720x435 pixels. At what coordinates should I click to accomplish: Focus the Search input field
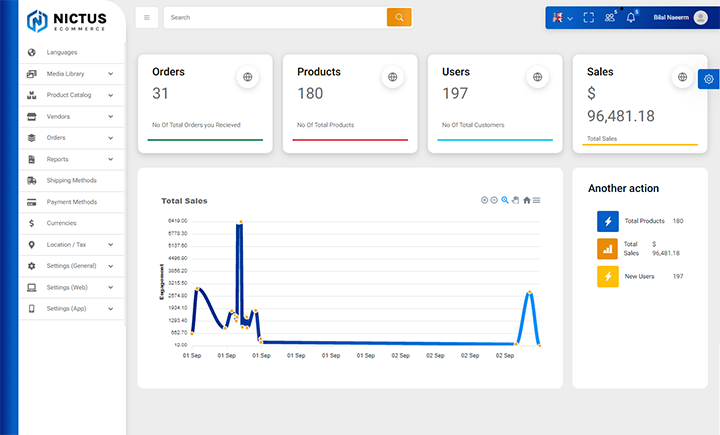tap(276, 17)
